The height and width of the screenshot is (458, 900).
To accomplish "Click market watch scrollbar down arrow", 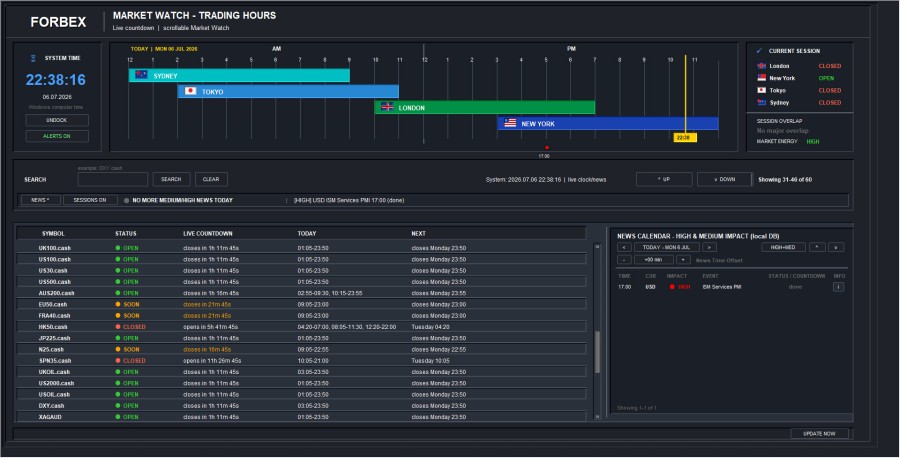I will 597,417.
